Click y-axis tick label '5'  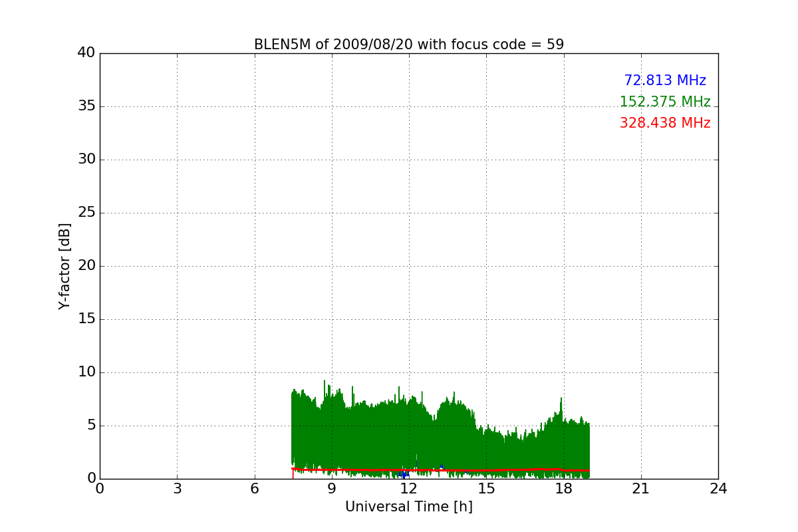tap(91, 426)
